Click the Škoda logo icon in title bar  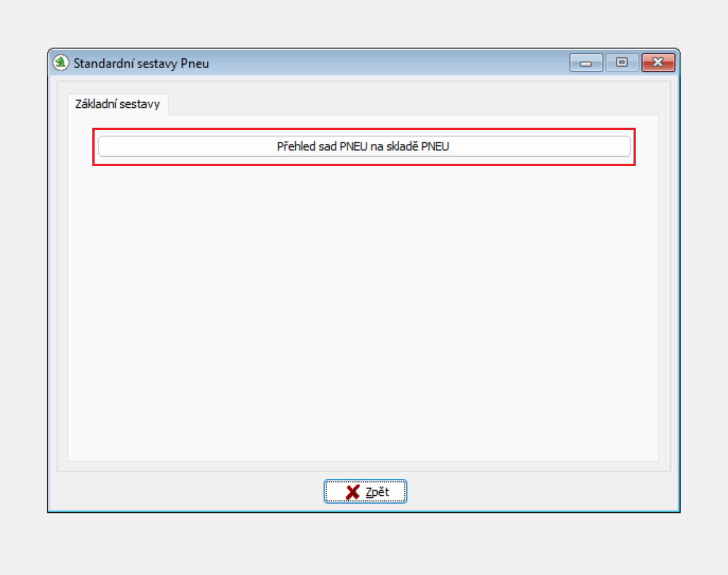pos(61,63)
